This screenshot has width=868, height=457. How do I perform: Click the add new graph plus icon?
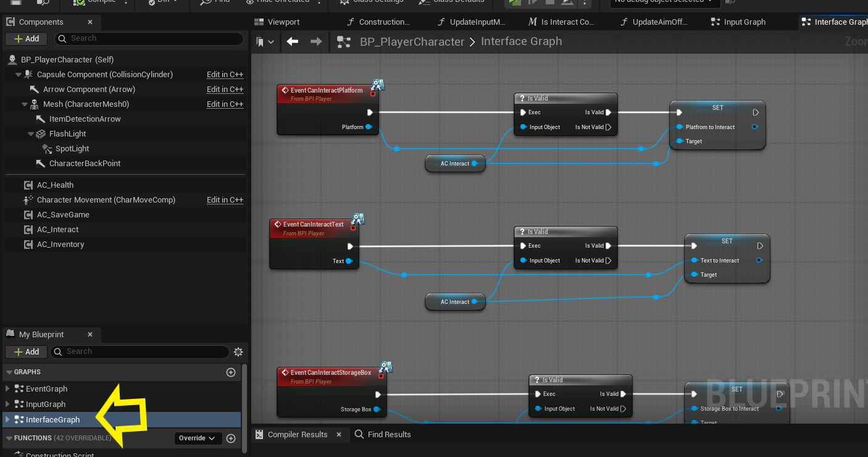231,372
